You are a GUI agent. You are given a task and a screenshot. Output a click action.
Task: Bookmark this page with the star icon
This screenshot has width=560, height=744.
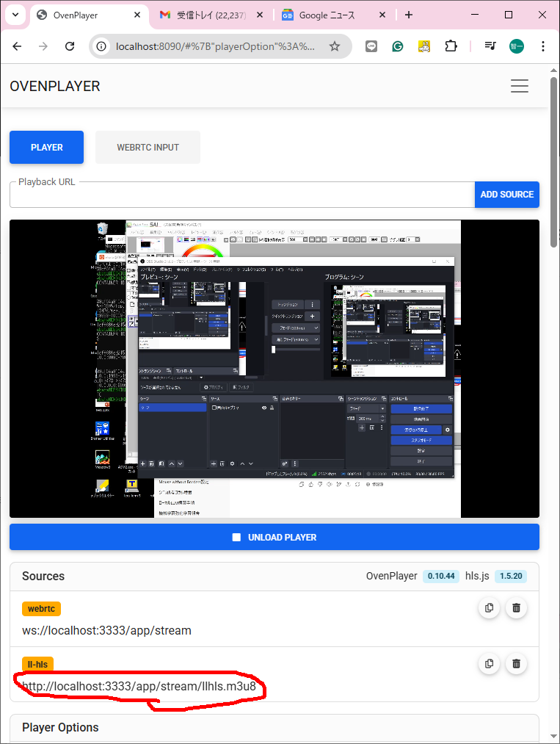(335, 46)
